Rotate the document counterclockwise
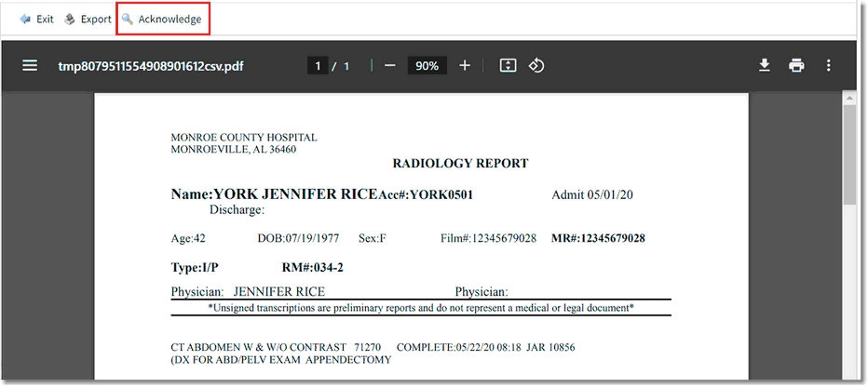 tap(536, 66)
